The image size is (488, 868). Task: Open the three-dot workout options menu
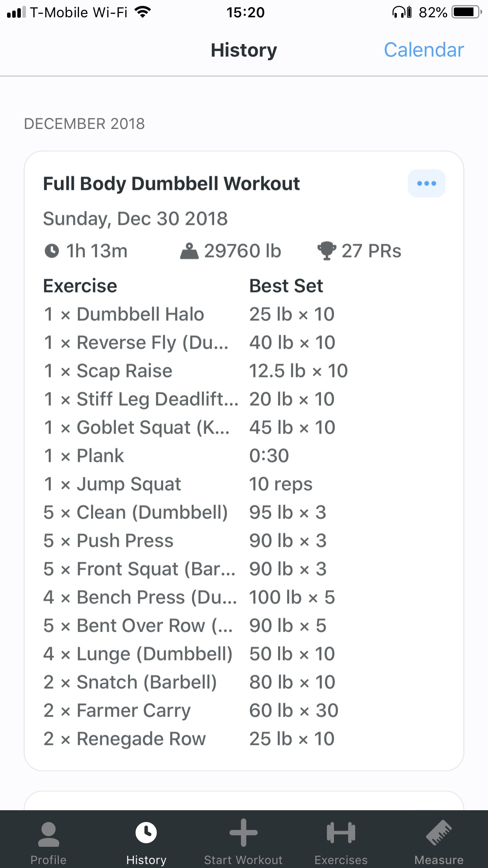426,184
